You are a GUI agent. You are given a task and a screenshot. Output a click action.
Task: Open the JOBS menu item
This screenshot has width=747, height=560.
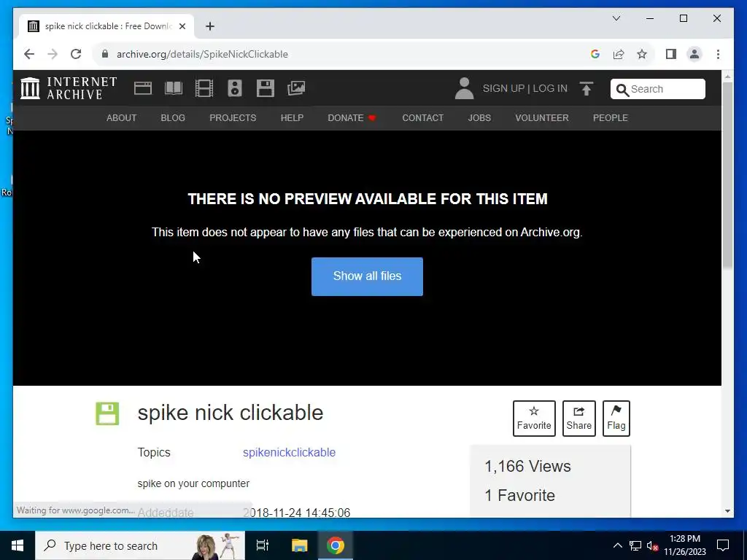click(479, 118)
